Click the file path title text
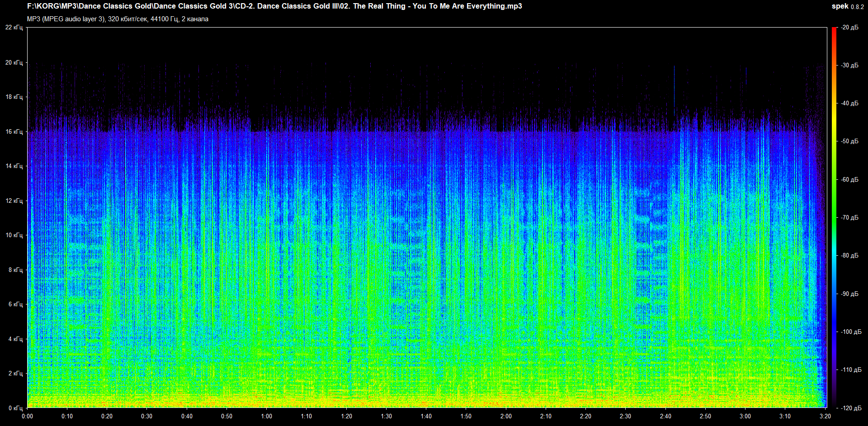Viewport: 868px width, 426px height. [274, 6]
